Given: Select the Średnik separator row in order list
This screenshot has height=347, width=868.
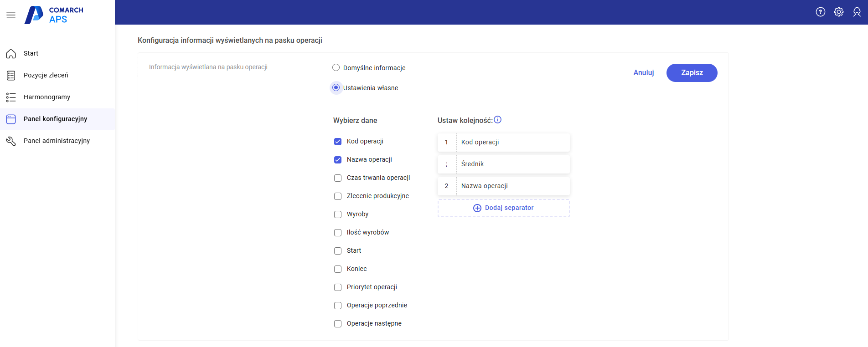Looking at the screenshot, I should click(x=503, y=164).
